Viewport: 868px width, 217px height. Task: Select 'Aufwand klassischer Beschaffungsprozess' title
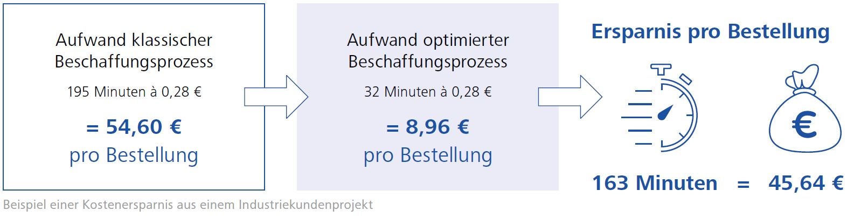134,51
